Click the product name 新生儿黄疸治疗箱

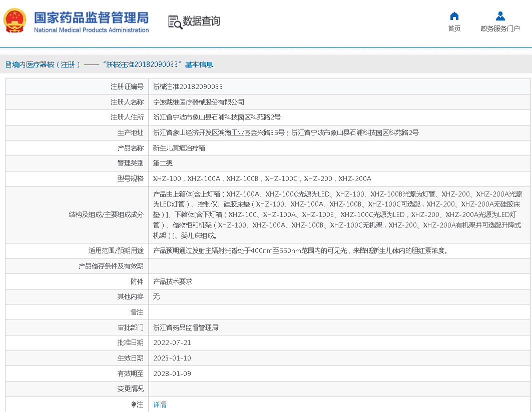(x=179, y=148)
